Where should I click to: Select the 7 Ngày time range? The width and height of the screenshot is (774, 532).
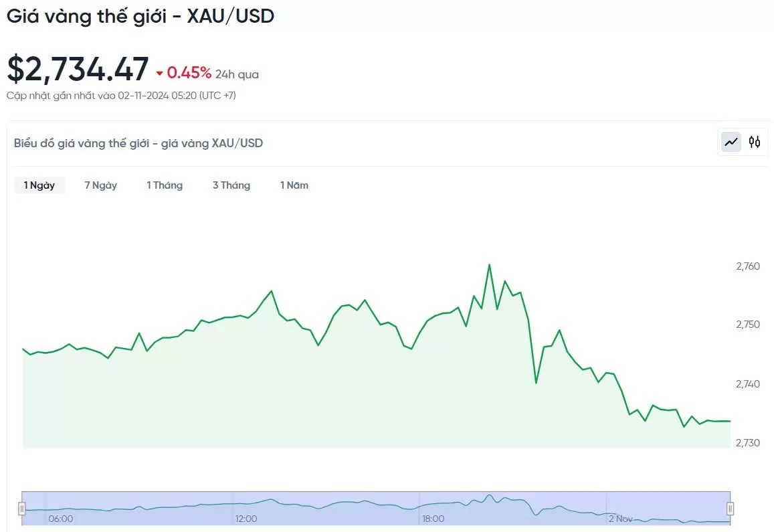(x=101, y=185)
